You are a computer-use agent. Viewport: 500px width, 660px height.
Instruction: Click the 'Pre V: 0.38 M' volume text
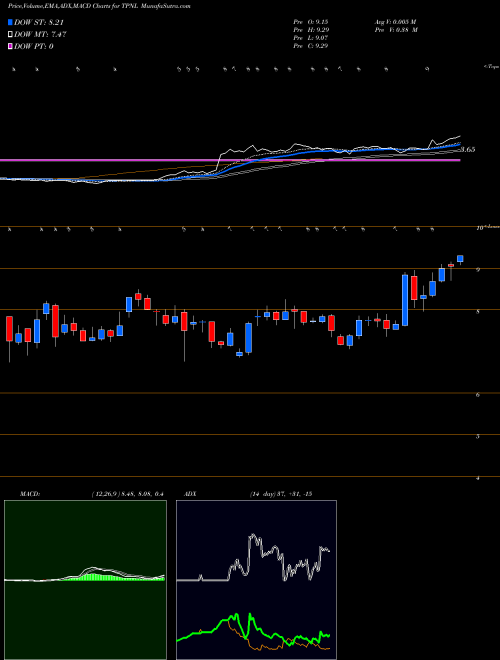396,30
